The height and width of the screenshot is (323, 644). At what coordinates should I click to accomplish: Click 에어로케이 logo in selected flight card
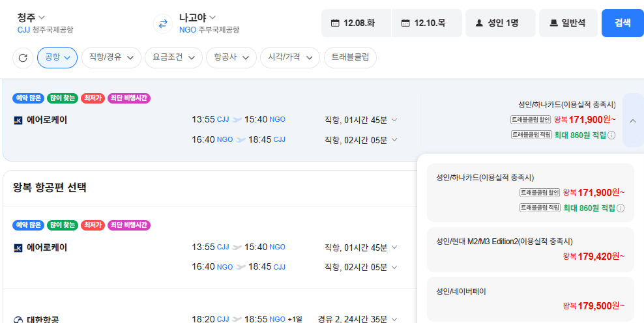point(18,120)
